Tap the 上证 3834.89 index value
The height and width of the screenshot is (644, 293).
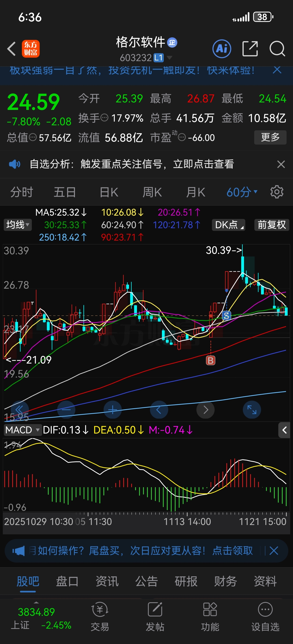pyautogui.click(x=36, y=612)
